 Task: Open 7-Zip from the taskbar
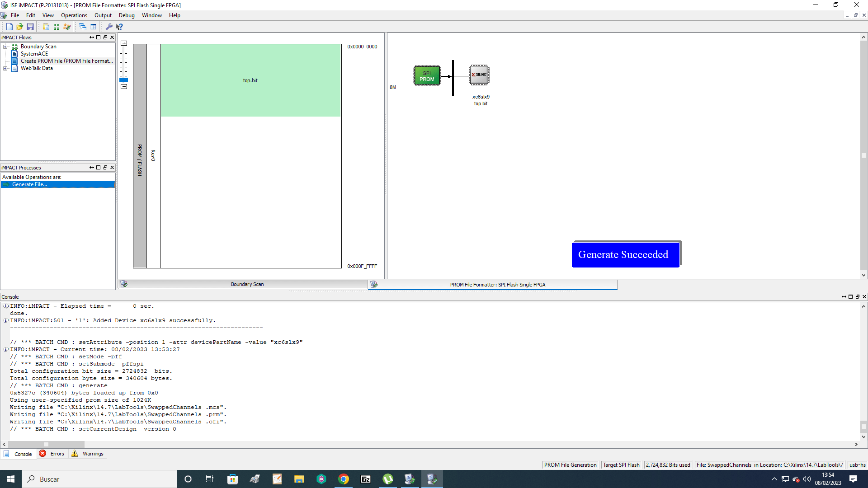366,479
